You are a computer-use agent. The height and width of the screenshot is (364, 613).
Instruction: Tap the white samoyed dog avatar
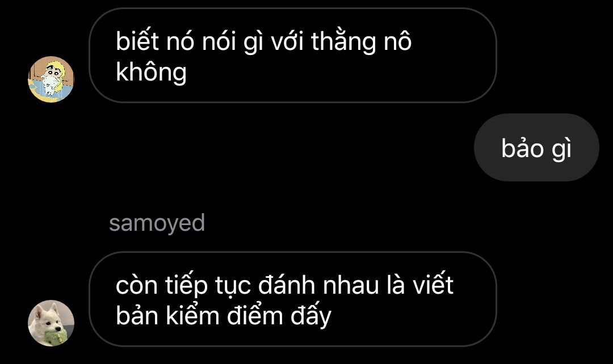(51, 323)
